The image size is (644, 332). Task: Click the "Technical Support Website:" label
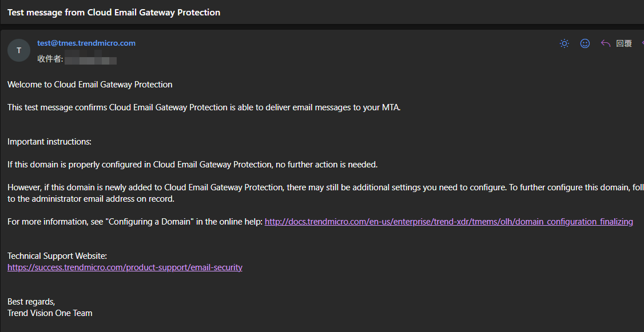click(x=57, y=256)
